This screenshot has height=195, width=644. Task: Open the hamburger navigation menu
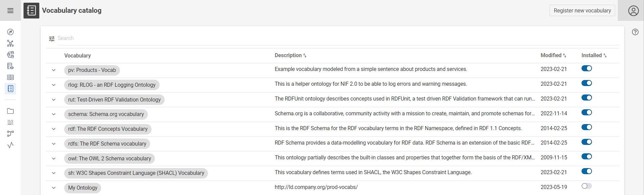point(10,11)
